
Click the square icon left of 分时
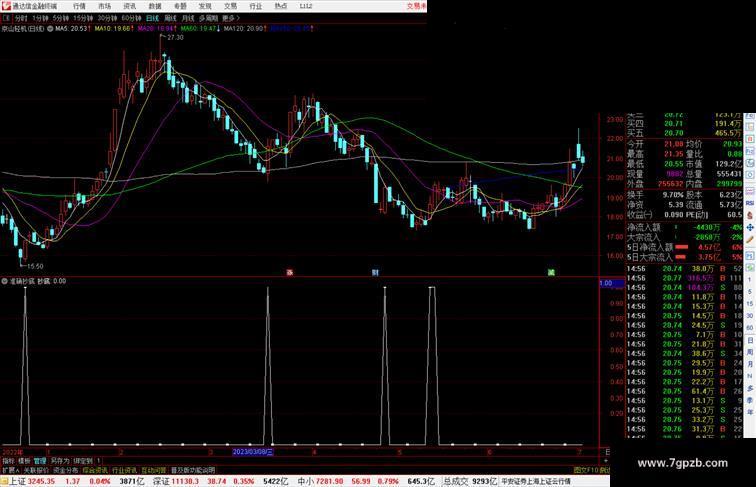point(7,18)
